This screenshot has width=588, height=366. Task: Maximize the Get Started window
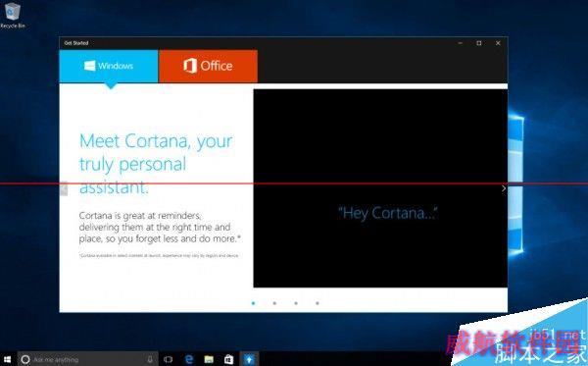(479, 43)
